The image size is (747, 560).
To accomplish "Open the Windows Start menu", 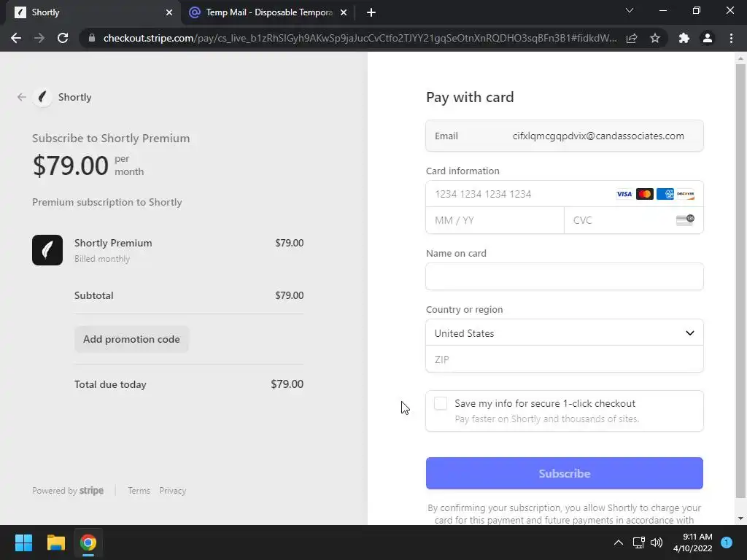I will (x=23, y=542).
